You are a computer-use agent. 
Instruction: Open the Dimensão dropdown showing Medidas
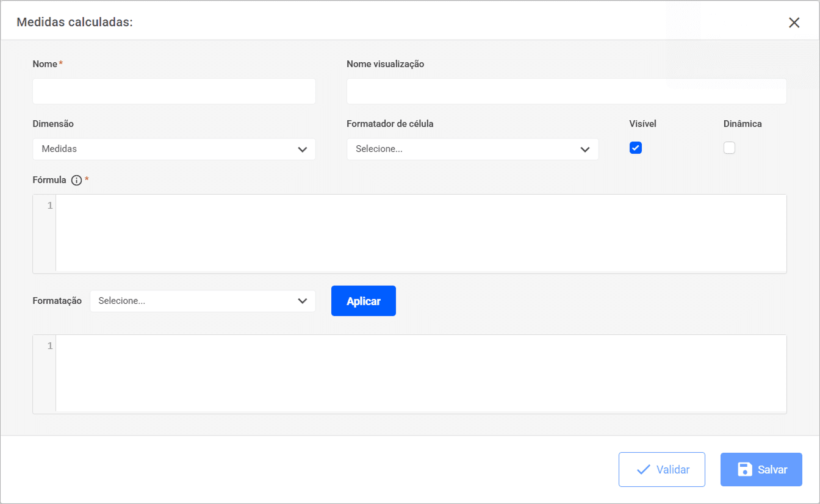coord(174,149)
